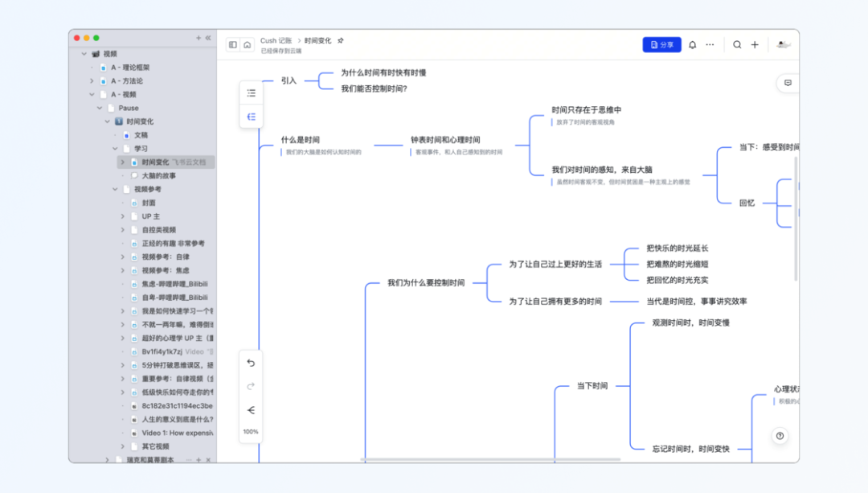The width and height of the screenshot is (868, 493).
Task: Go to the home page icon
Action: (x=248, y=45)
